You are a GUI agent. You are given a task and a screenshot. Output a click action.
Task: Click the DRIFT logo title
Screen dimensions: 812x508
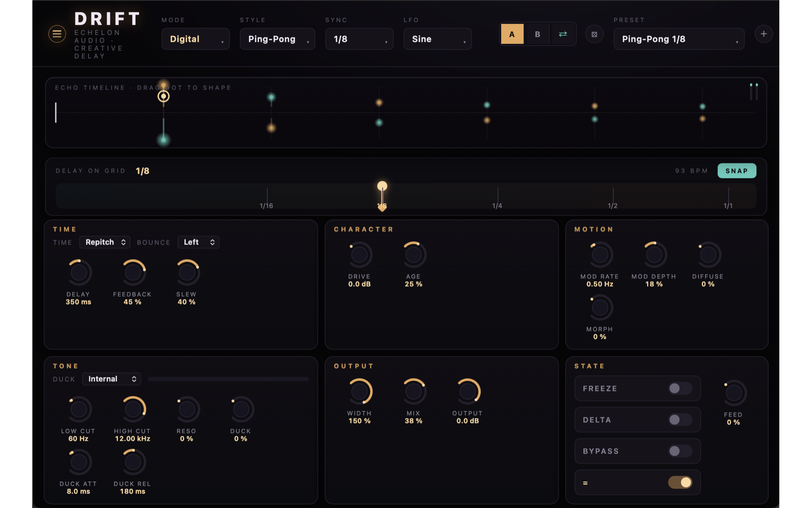[107, 19]
